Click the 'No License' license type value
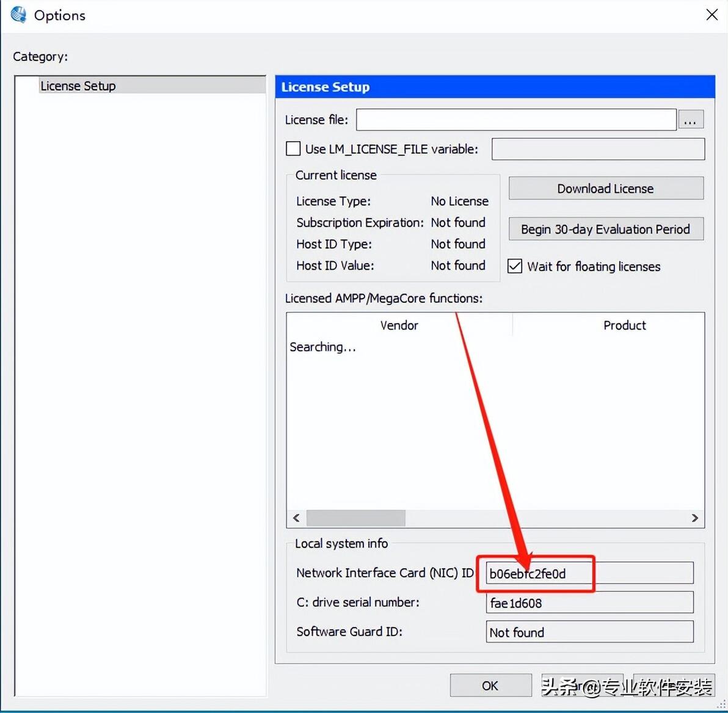The height and width of the screenshot is (713, 728). point(460,201)
